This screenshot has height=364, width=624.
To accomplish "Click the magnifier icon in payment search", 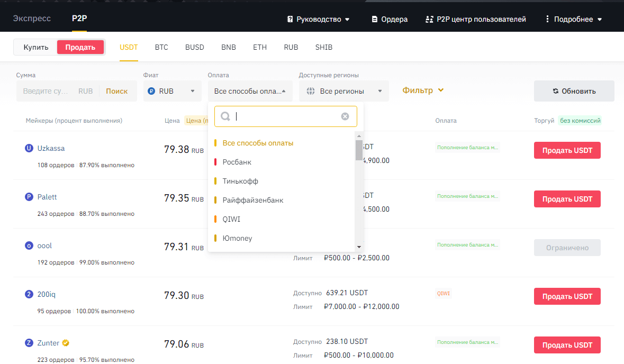I will pyautogui.click(x=225, y=116).
